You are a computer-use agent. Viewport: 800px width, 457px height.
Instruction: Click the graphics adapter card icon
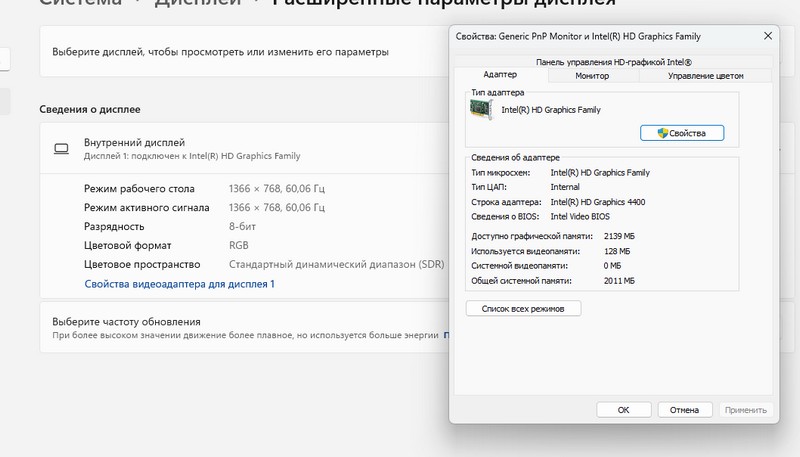pyautogui.click(x=482, y=109)
